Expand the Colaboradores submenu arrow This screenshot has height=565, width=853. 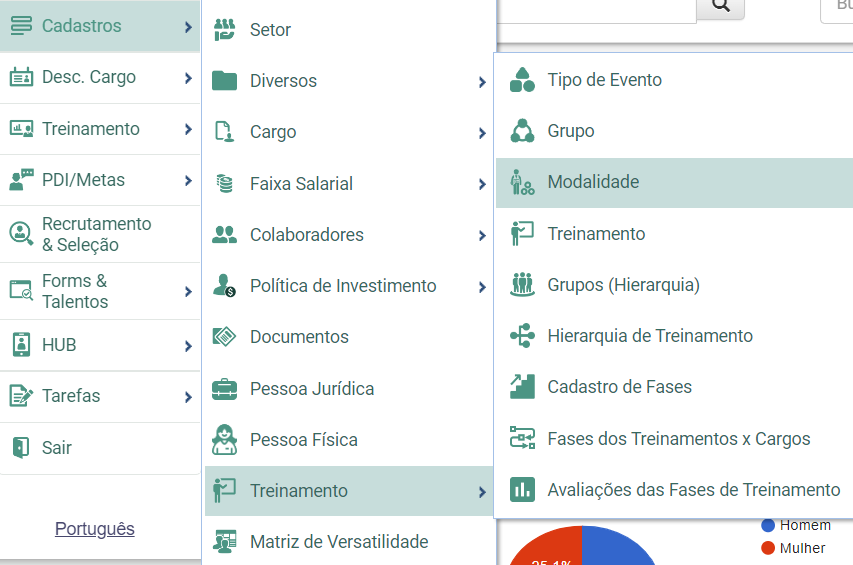pos(482,235)
